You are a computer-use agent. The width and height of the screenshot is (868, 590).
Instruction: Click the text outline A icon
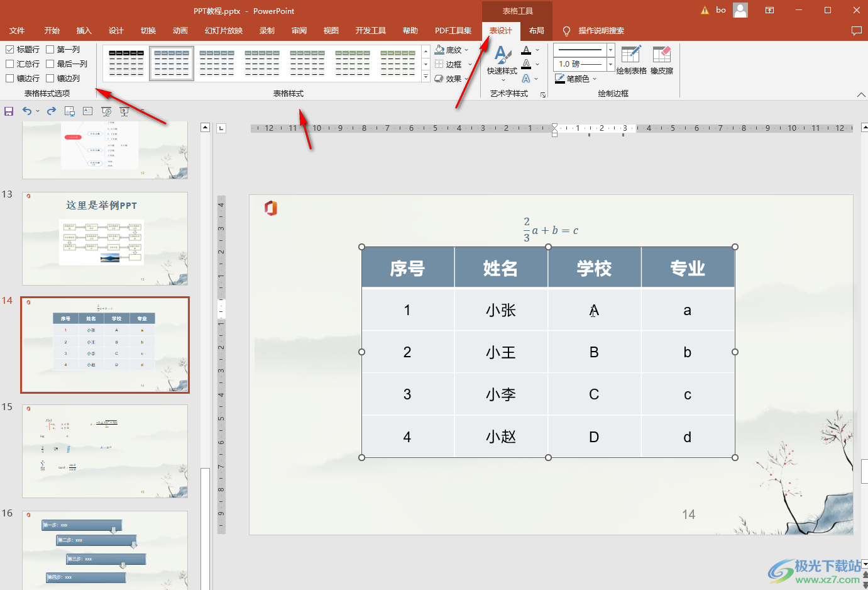(x=526, y=64)
